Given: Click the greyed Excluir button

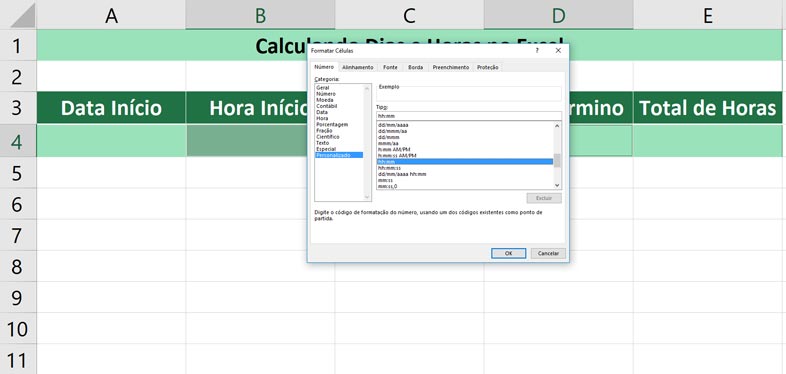Looking at the screenshot, I should (x=544, y=199).
